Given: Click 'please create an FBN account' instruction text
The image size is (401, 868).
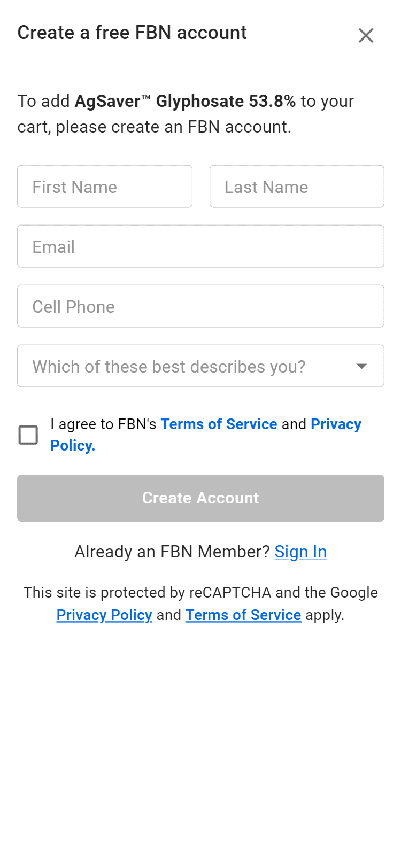Looking at the screenshot, I should (x=174, y=127).
